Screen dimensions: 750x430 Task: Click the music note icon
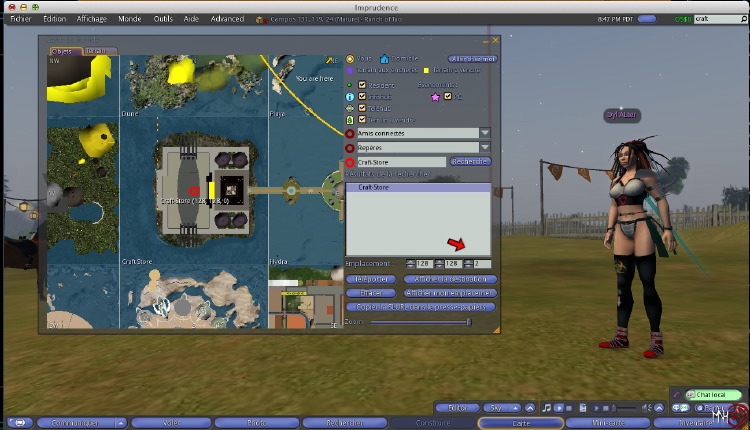547,408
